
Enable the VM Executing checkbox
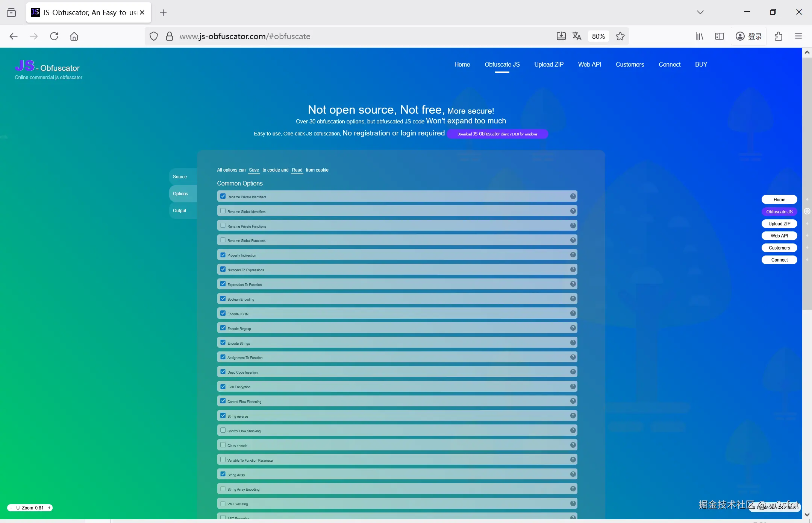pyautogui.click(x=223, y=503)
